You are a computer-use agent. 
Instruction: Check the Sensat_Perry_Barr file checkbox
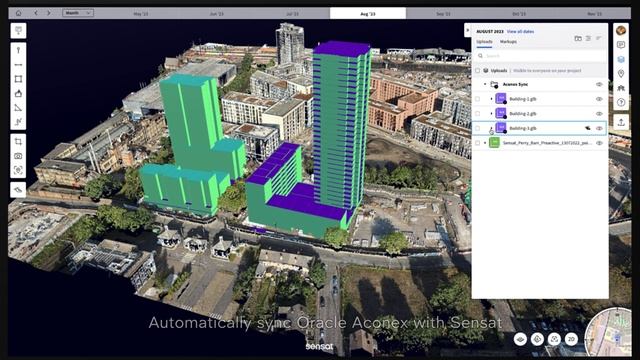478,143
